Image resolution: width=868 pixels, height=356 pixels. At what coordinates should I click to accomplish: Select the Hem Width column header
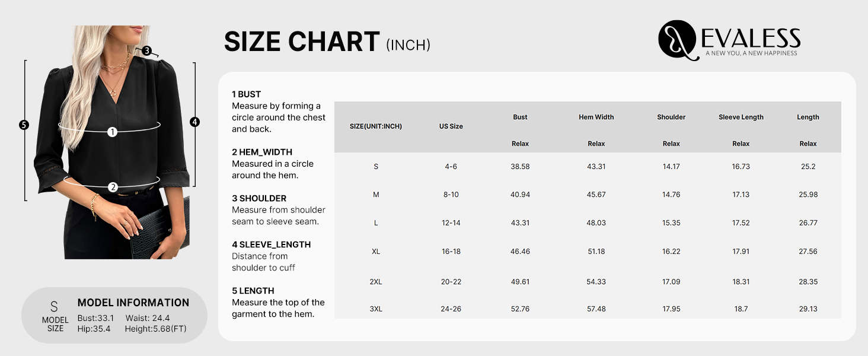(596, 117)
